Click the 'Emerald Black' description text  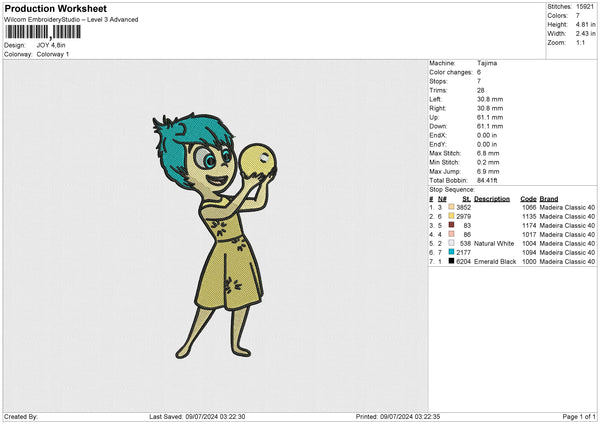click(495, 261)
